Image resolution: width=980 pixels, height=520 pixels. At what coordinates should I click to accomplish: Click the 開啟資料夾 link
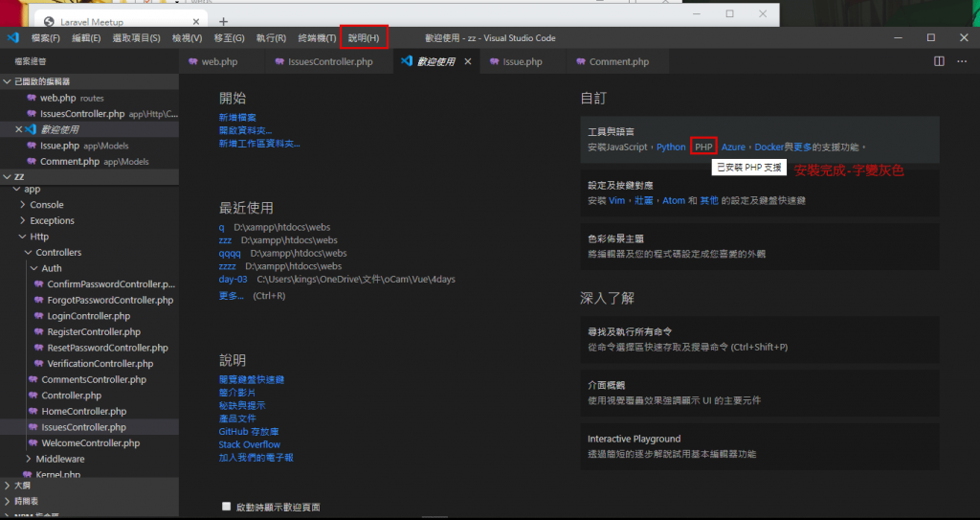tap(246, 130)
